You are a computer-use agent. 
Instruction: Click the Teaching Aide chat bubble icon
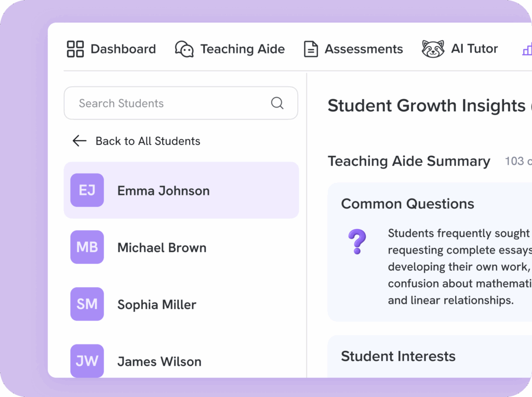[184, 49]
